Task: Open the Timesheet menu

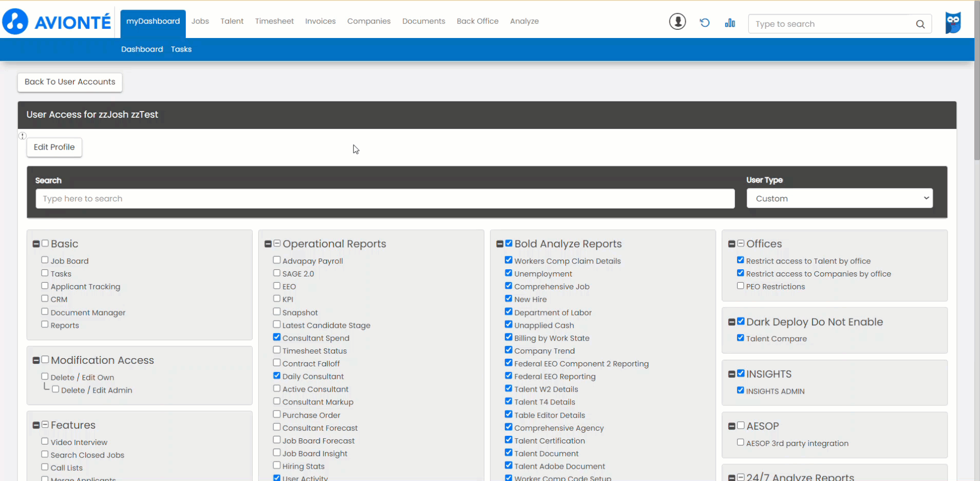Action: [274, 22]
